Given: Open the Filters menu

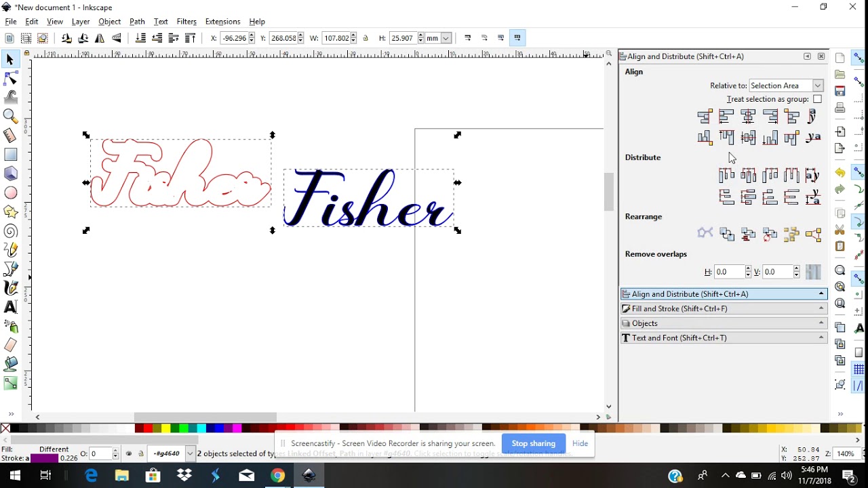Looking at the screenshot, I should [186, 22].
